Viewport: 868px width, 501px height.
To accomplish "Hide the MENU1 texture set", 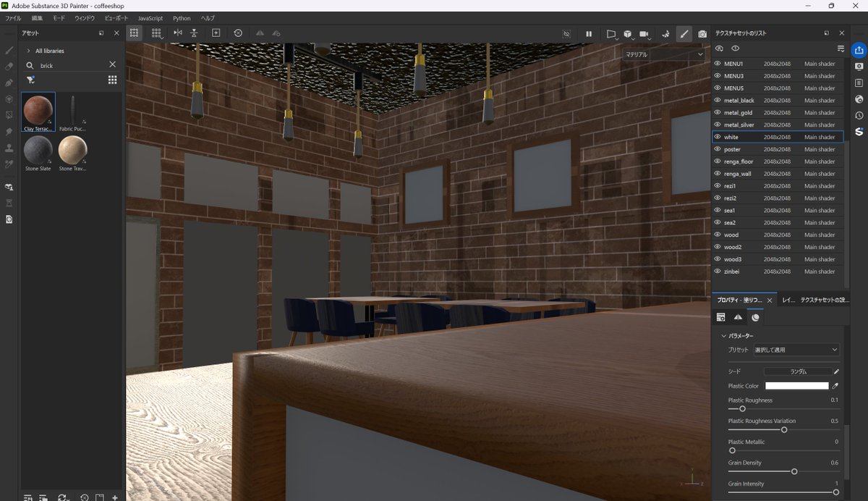I will (x=718, y=64).
